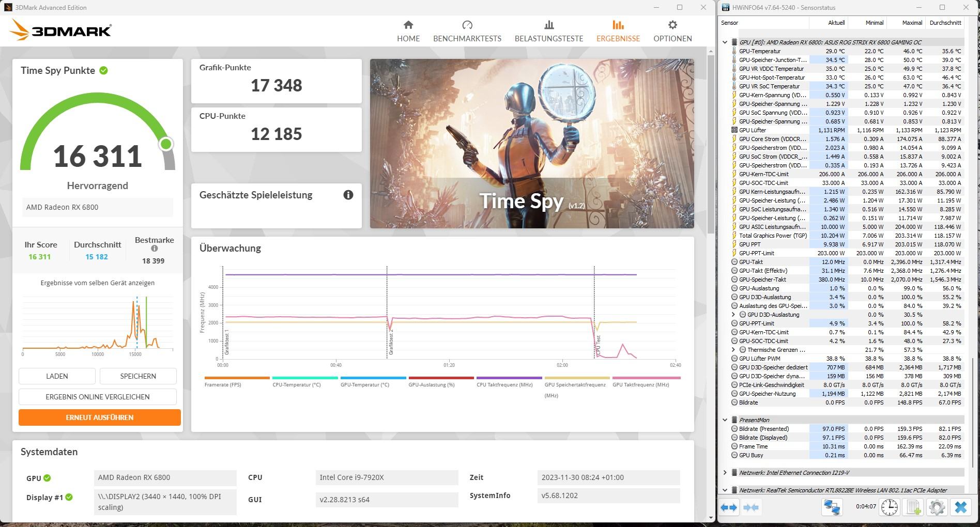Click HWiNFO clock reset timer icon

[890, 507]
